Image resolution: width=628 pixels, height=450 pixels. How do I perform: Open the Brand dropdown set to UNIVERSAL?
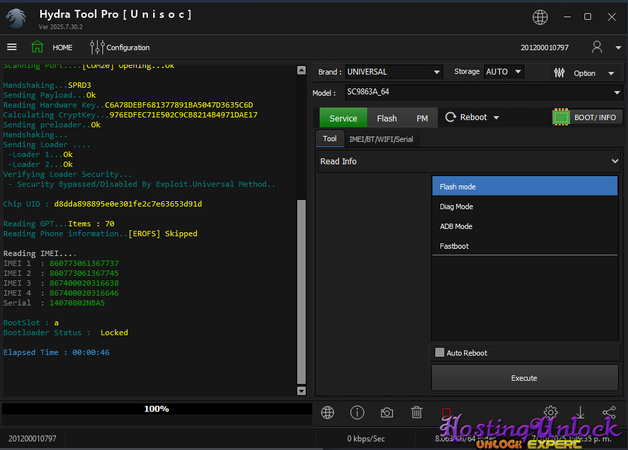392,72
